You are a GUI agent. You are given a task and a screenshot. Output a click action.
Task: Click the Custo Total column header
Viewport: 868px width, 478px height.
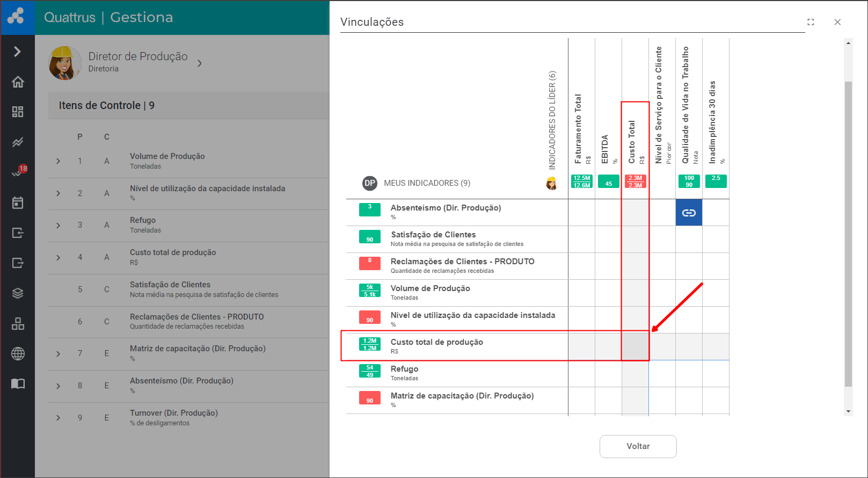pyautogui.click(x=632, y=142)
